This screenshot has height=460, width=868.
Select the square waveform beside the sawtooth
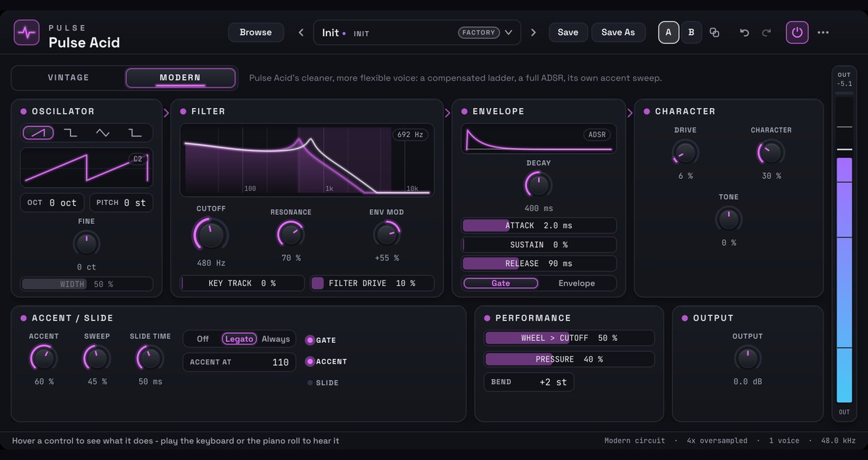point(71,132)
